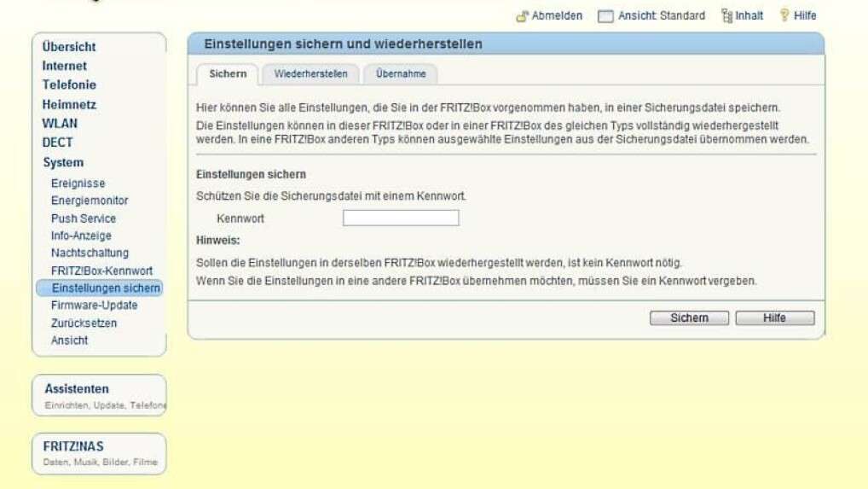Click the Hilfe lightbulb icon
The width and height of the screenshot is (868, 489).
coord(784,16)
